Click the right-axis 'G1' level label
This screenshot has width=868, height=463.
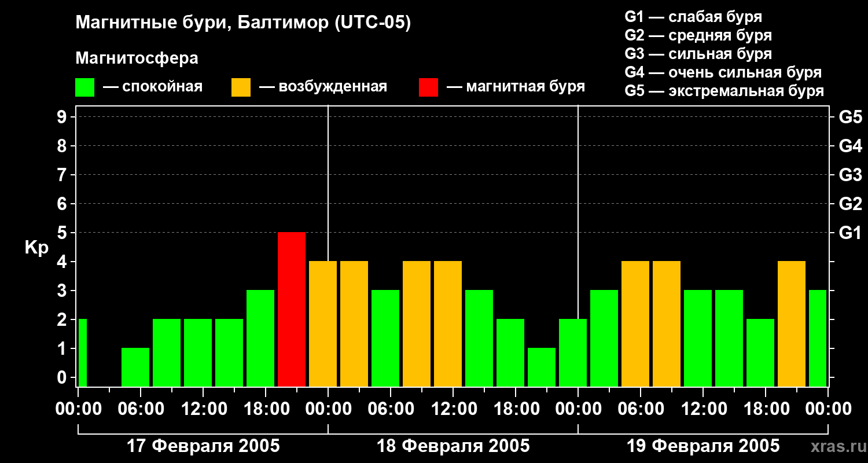(850, 233)
